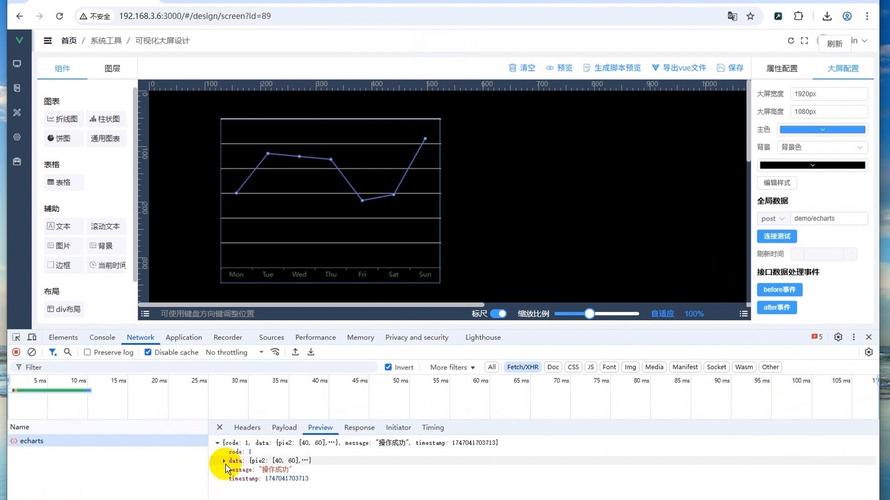Click the hamburger menu icon beside 首页
This screenshot has width=890, height=500.
48,40
